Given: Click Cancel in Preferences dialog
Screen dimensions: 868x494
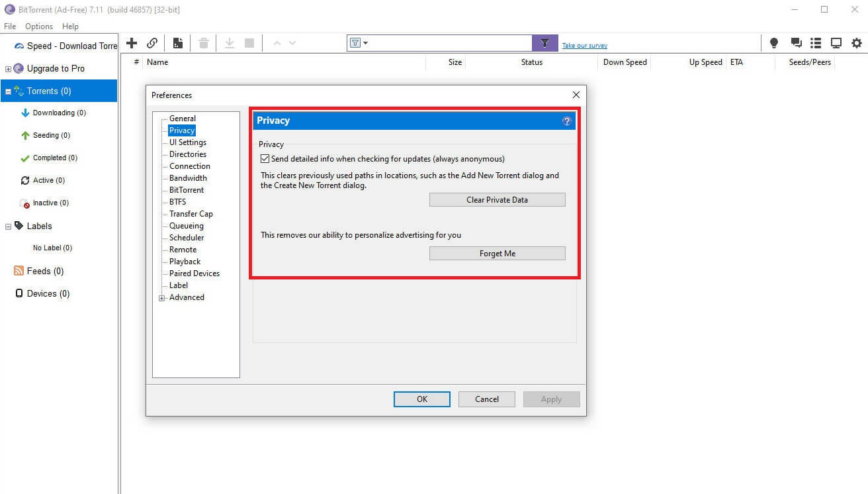Looking at the screenshot, I should [x=487, y=399].
